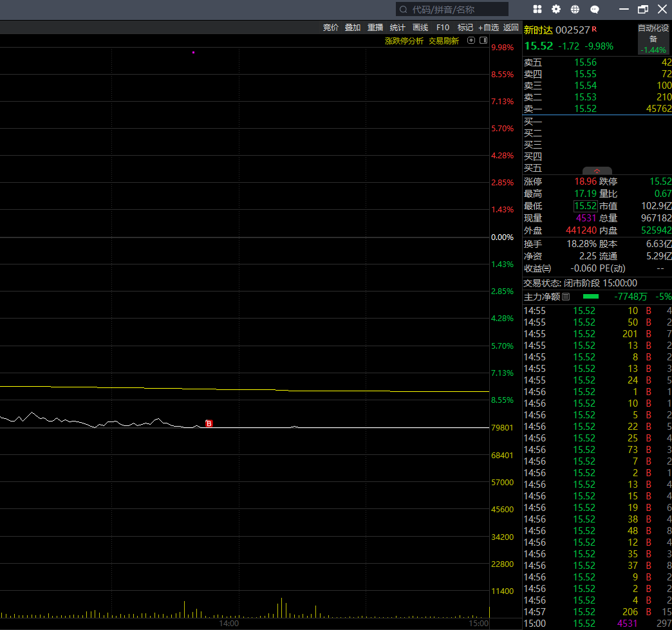Open 涨跌停分析 link
This screenshot has height=630, width=672.
point(404,41)
